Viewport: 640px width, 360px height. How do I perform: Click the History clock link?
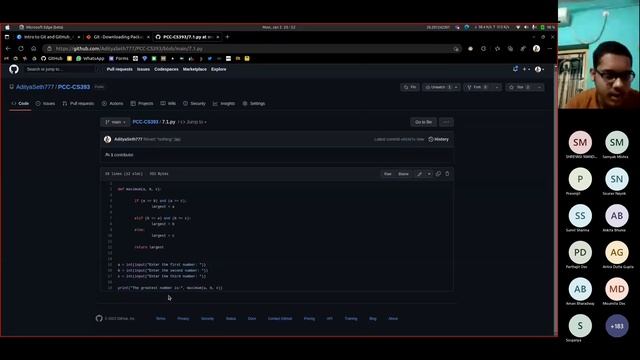tap(438, 139)
